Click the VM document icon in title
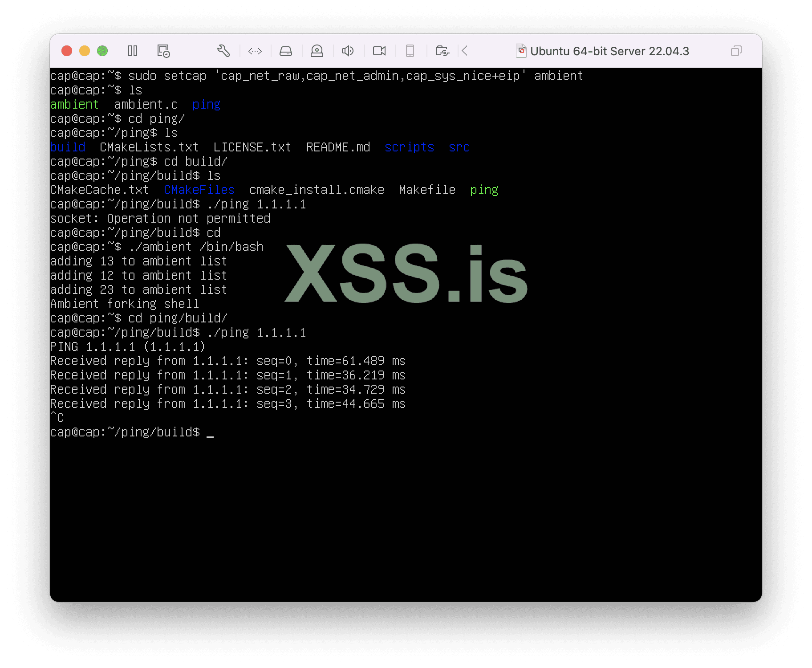The height and width of the screenshot is (668, 812). click(x=521, y=51)
